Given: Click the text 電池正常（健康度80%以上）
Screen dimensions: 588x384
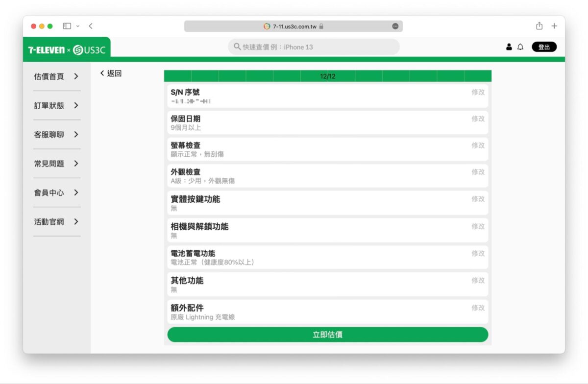Looking at the screenshot, I should tap(213, 262).
